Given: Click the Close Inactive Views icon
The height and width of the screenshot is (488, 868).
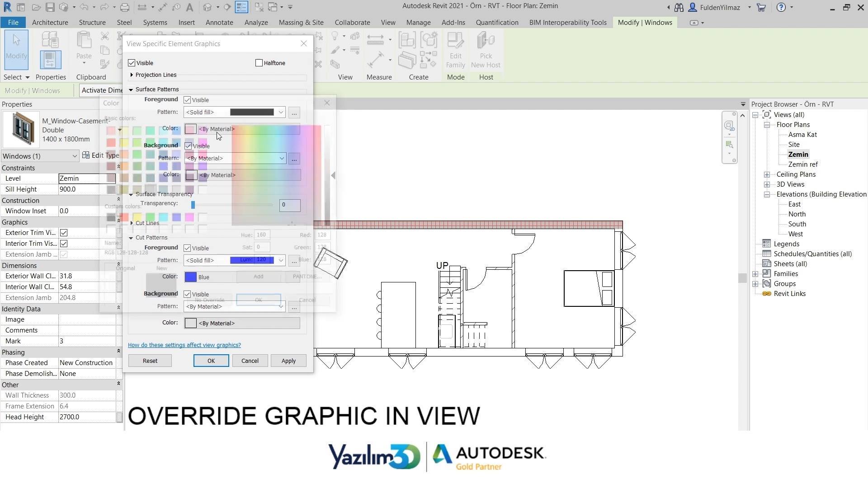Looking at the screenshot, I should pos(259,7).
